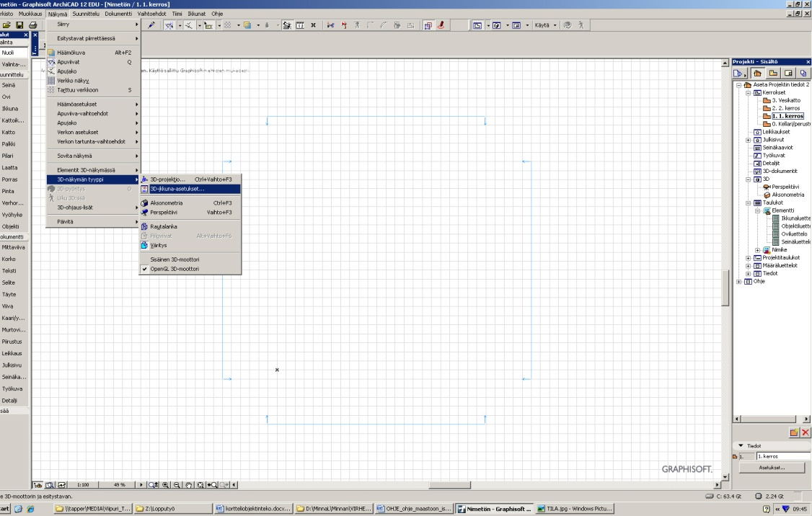Open the Vaihtoehdot menu

coord(151,14)
